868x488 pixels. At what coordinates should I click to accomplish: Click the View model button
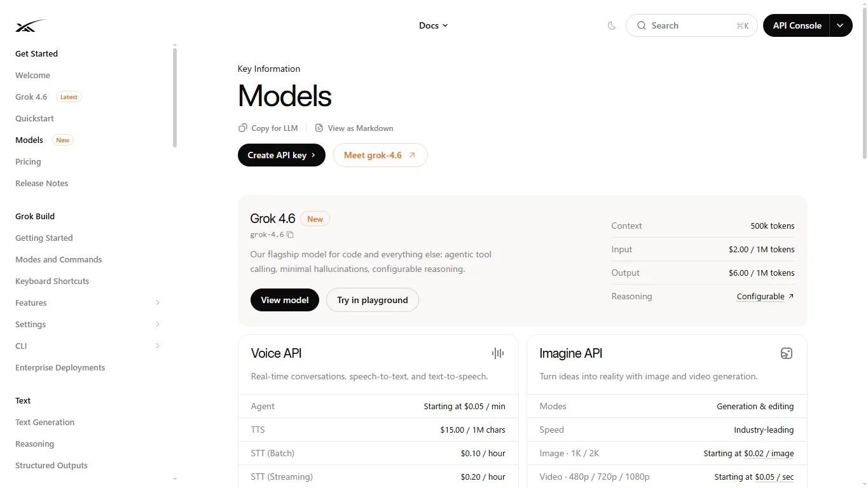(285, 300)
